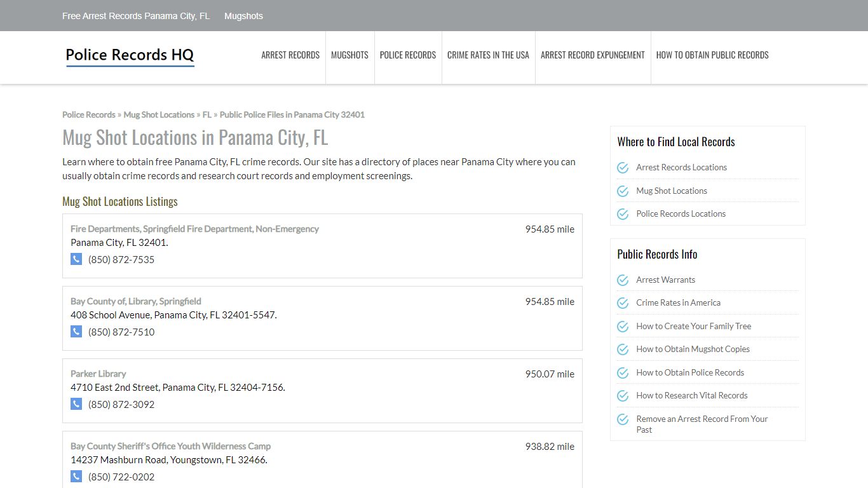
Task: Open Mug Shot Locations sidebar link
Action: pos(672,191)
